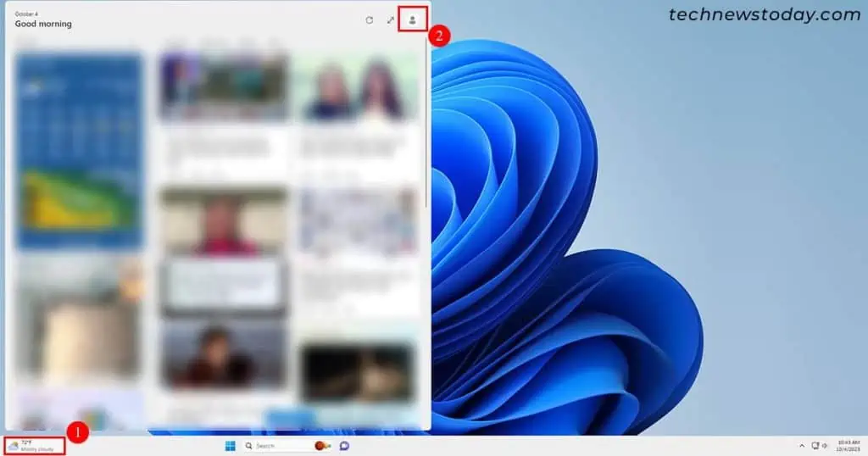Expand the widgets panel to full view

pos(391,20)
